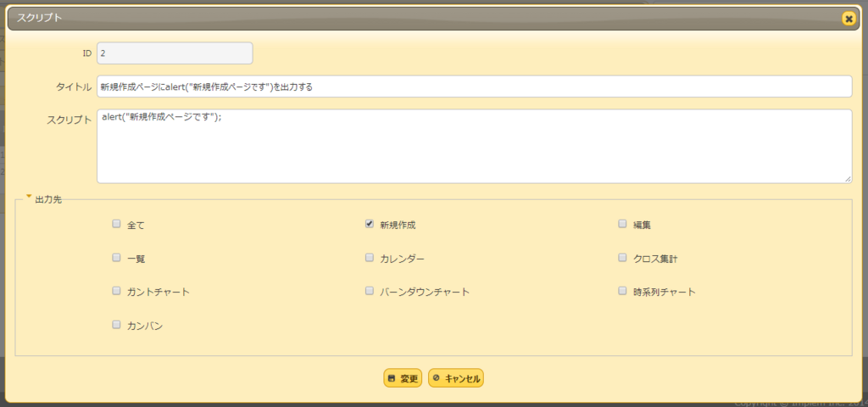Screen dimensions: 868x407
Task: Click the クロス集計 label text
Action: pyautogui.click(x=655, y=259)
